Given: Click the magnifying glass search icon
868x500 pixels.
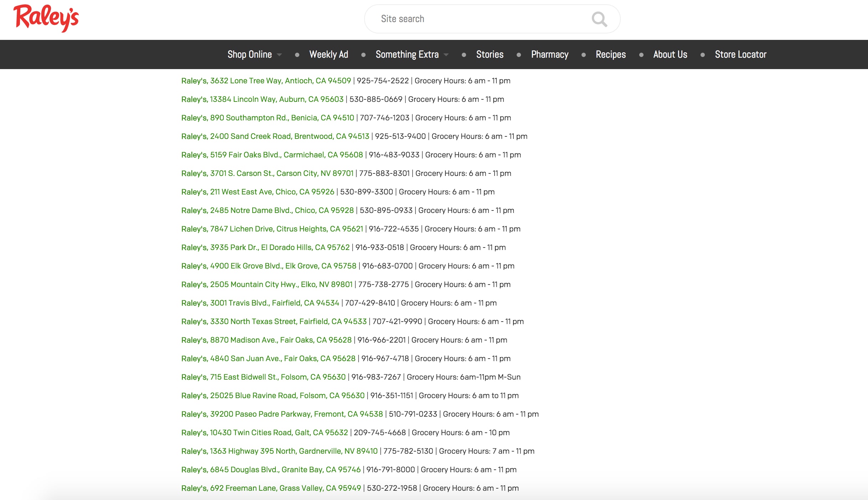Looking at the screenshot, I should (599, 19).
